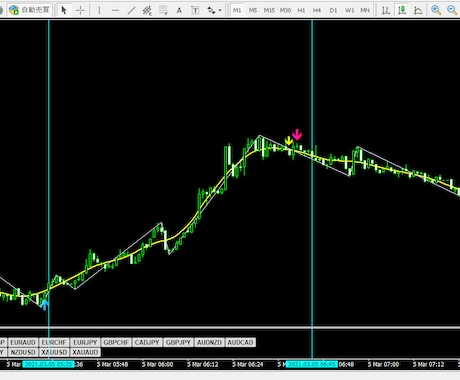This screenshot has width=460, height=380.
Task: Click the 5 Mar 07:12 time label
Action: pos(429,364)
